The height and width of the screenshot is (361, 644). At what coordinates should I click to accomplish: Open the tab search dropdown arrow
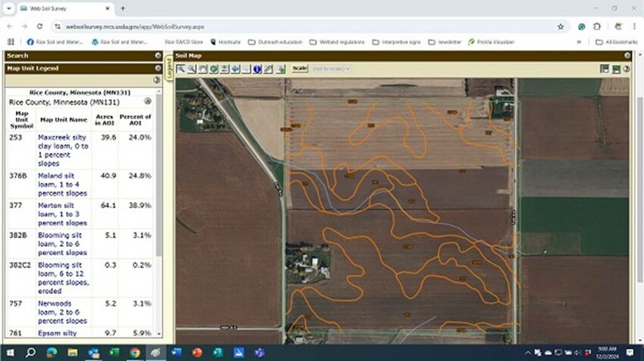(8, 8)
